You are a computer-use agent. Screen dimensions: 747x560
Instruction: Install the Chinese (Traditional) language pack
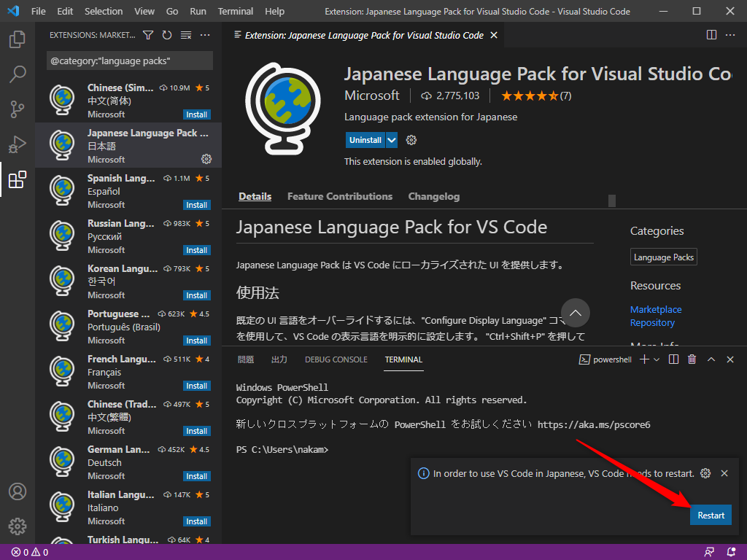(197, 431)
